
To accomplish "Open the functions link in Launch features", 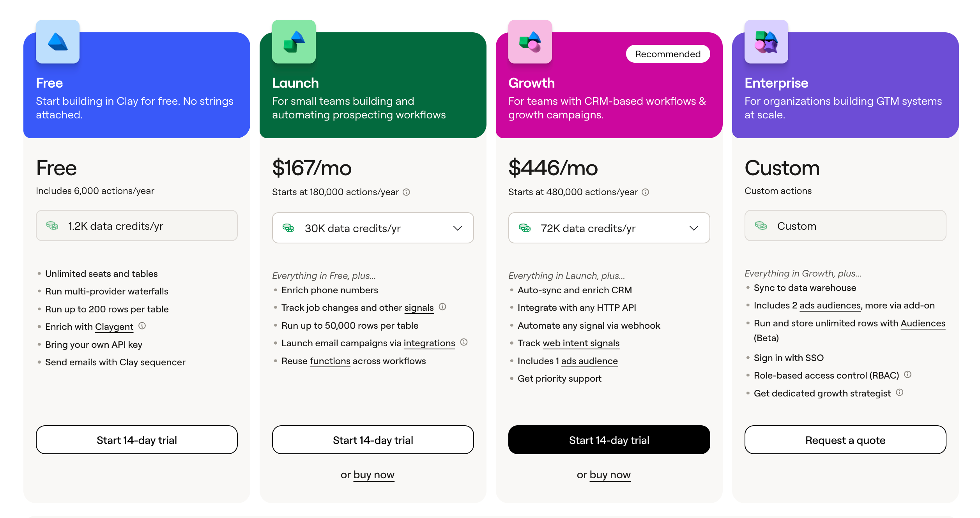I will (330, 361).
